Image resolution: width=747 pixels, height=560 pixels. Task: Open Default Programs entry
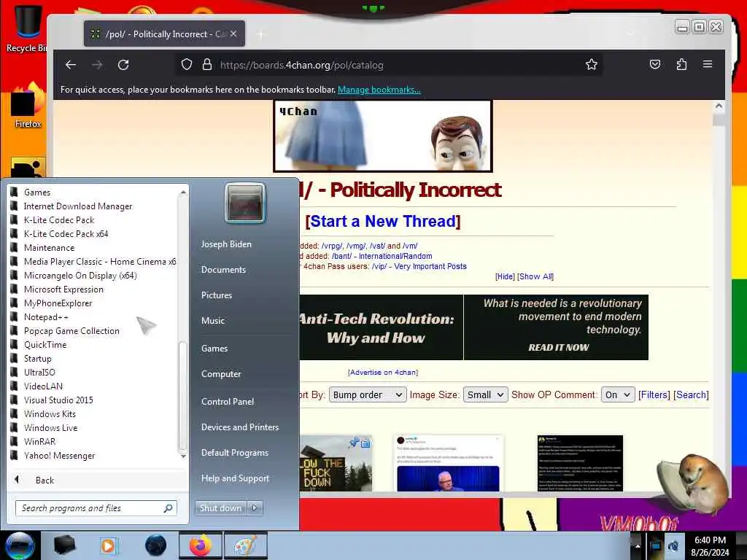coord(235,453)
